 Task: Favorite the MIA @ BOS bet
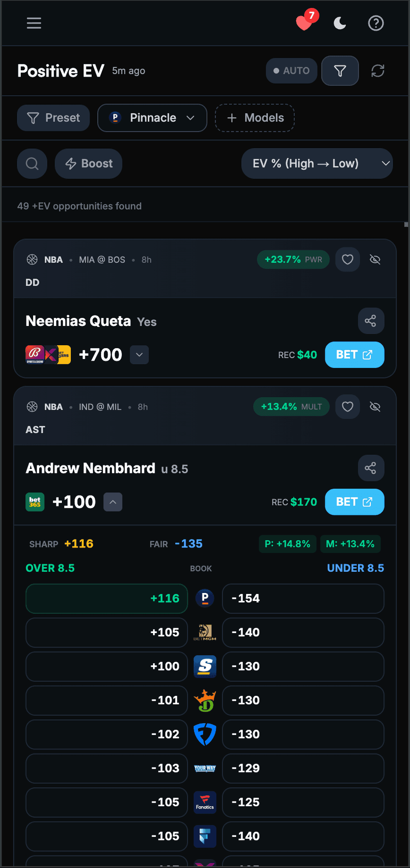pos(348,260)
